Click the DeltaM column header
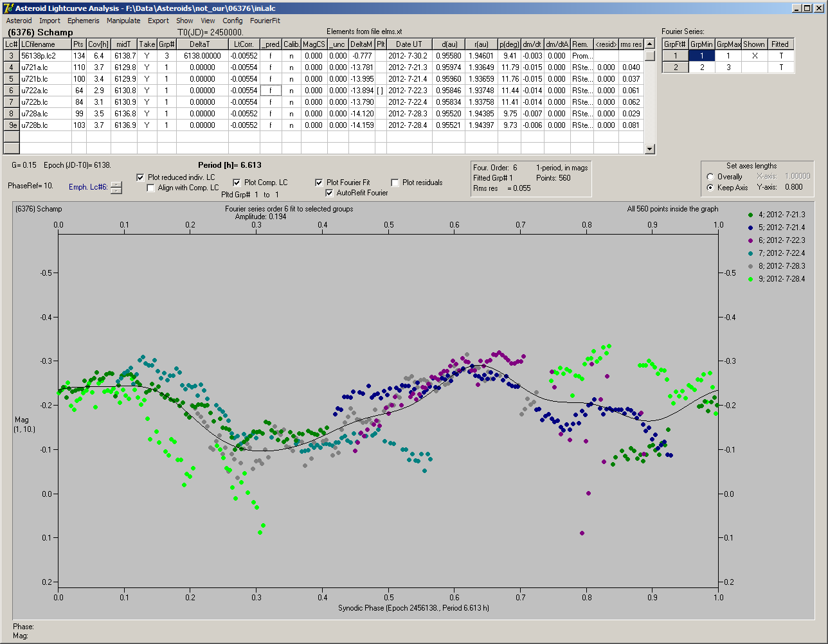828x644 pixels. tap(362, 44)
